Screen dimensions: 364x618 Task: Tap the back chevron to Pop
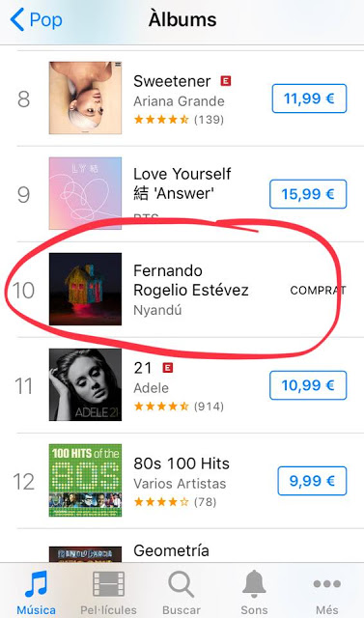(17, 20)
